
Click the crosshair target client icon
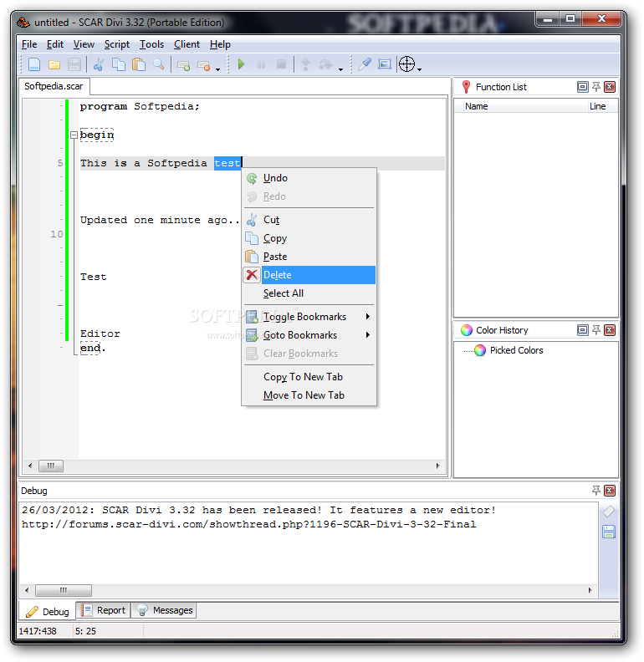pos(406,64)
